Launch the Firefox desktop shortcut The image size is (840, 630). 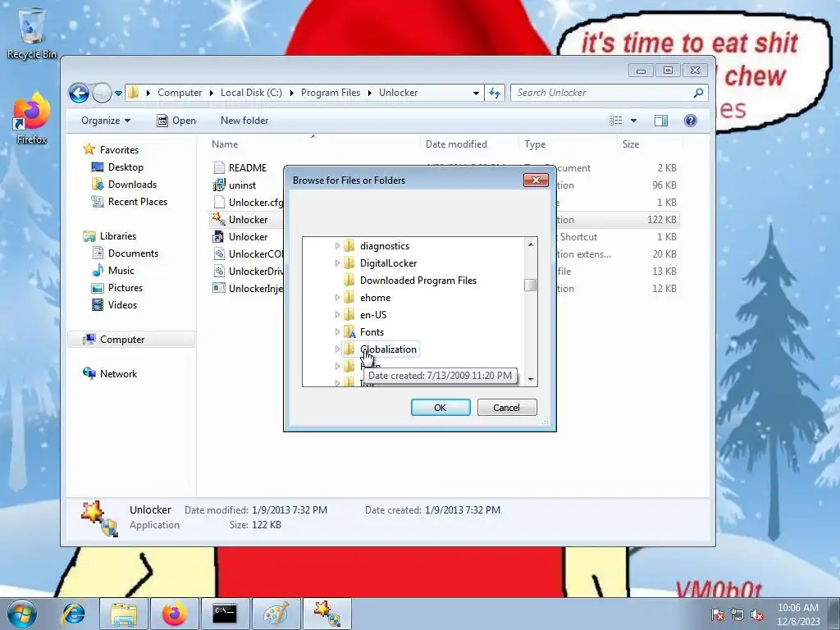coord(32,118)
